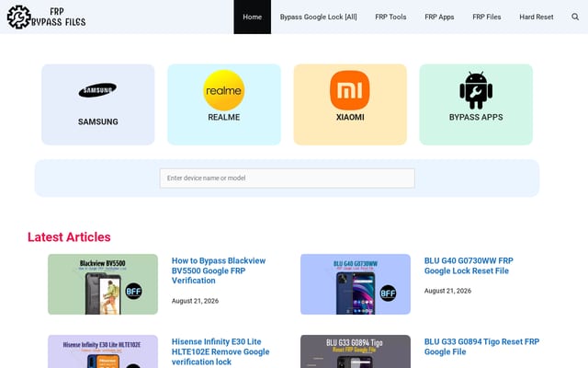Open the BYPASS APPS category label

[476, 117]
